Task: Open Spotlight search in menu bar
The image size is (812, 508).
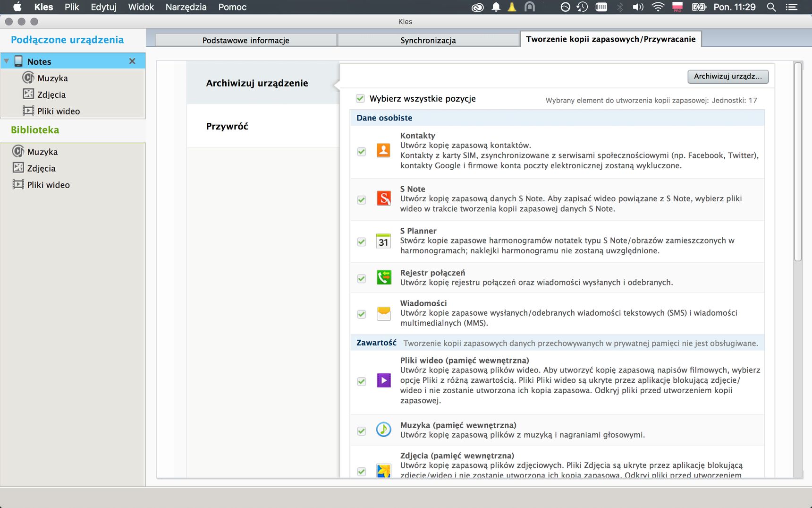Action: tap(771, 7)
